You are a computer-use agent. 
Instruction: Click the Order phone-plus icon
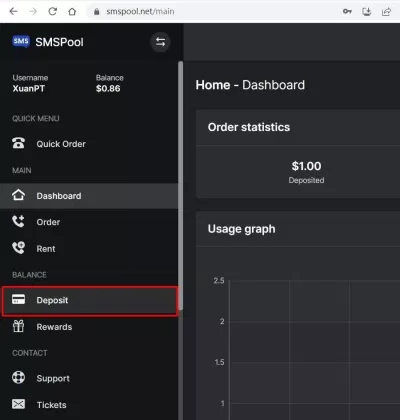pos(18,222)
